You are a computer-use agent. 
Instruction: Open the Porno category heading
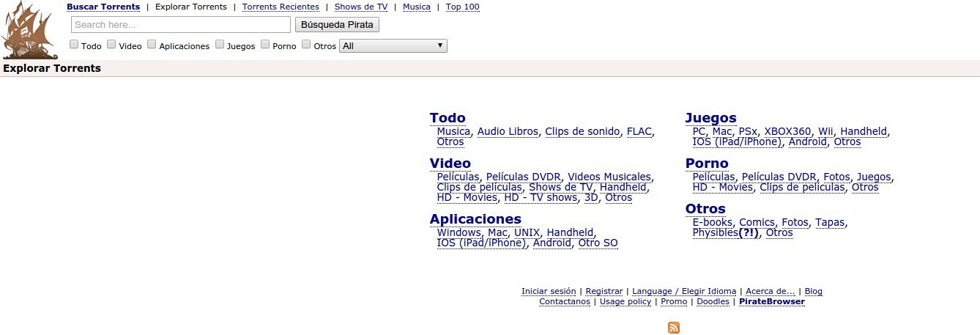707,163
